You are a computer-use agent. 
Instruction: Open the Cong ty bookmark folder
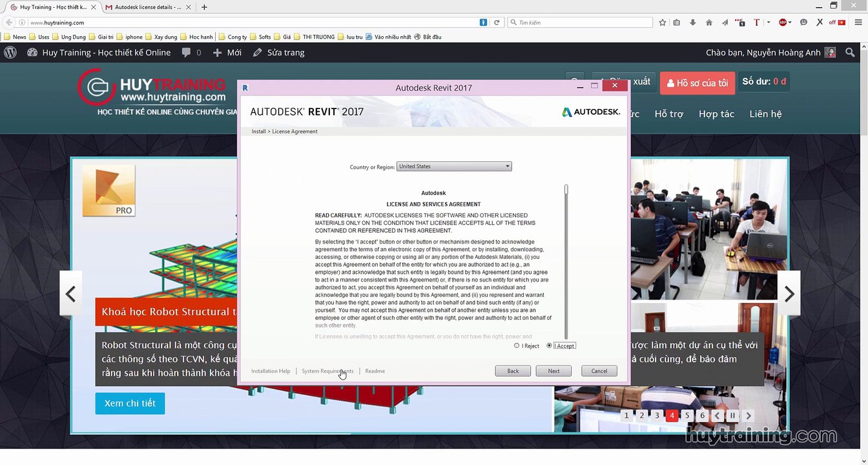[x=232, y=37]
